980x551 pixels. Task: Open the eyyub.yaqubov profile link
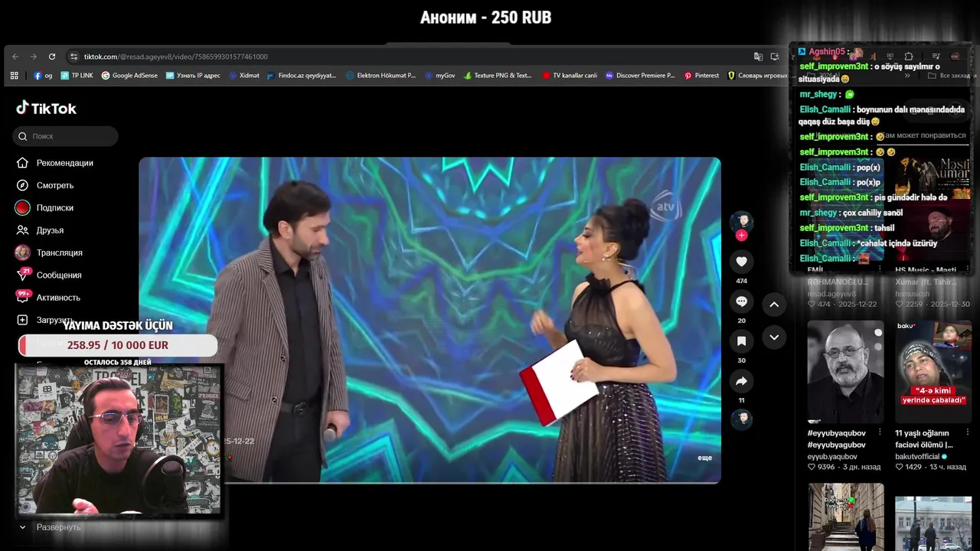pyautogui.click(x=832, y=457)
